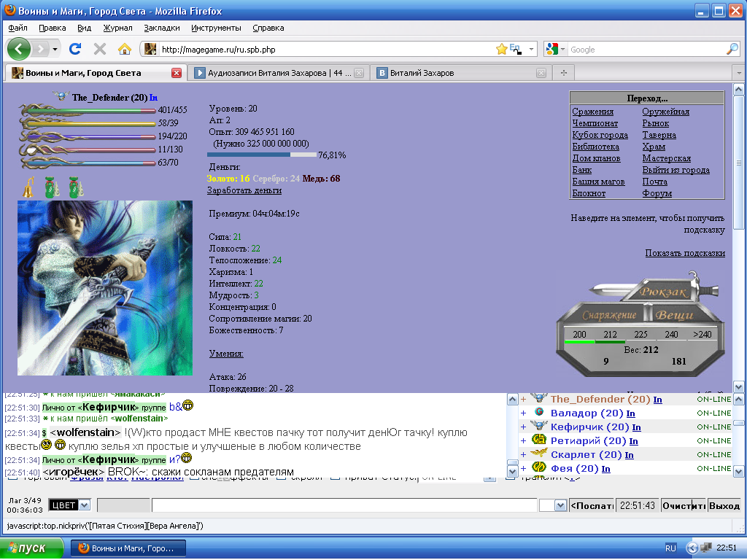Click the search magnifier icon
747x560 pixels.
[732, 49]
